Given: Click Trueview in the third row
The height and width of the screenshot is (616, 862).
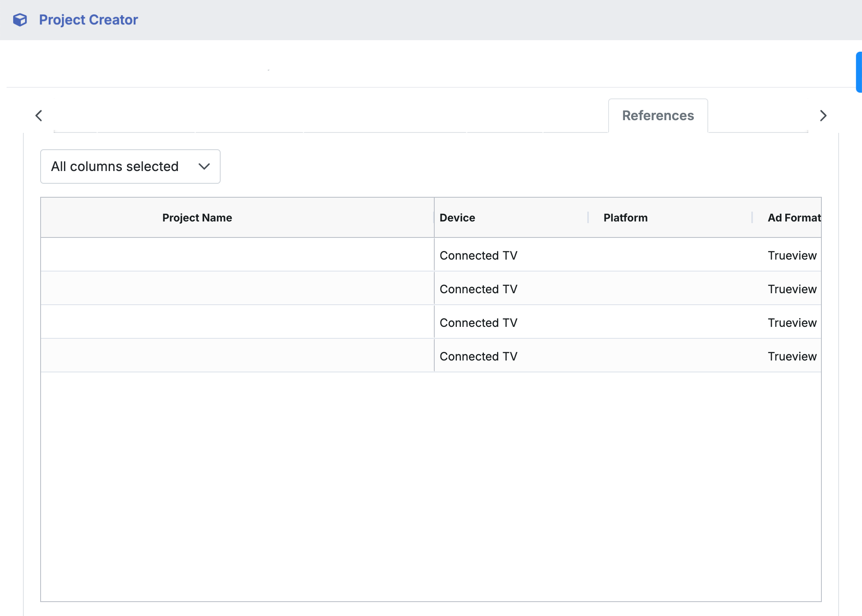Looking at the screenshot, I should click(x=792, y=323).
